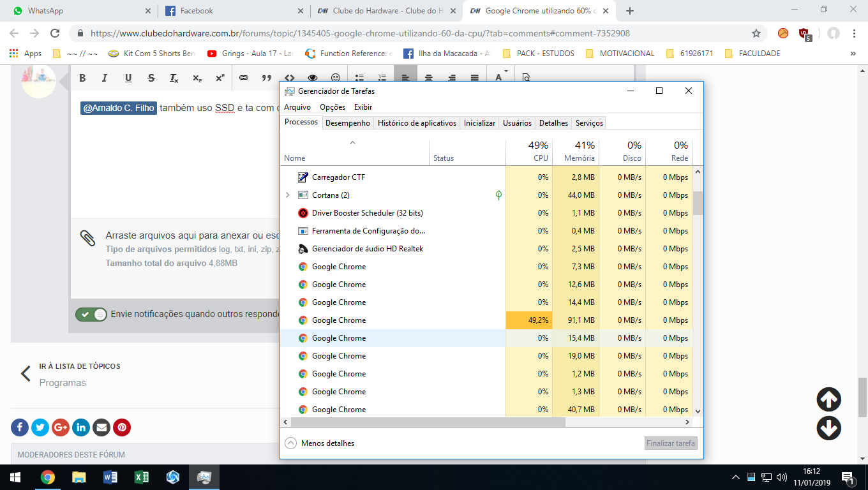
Task: Switch to Histórico de aplicativos tab
Action: click(x=417, y=123)
